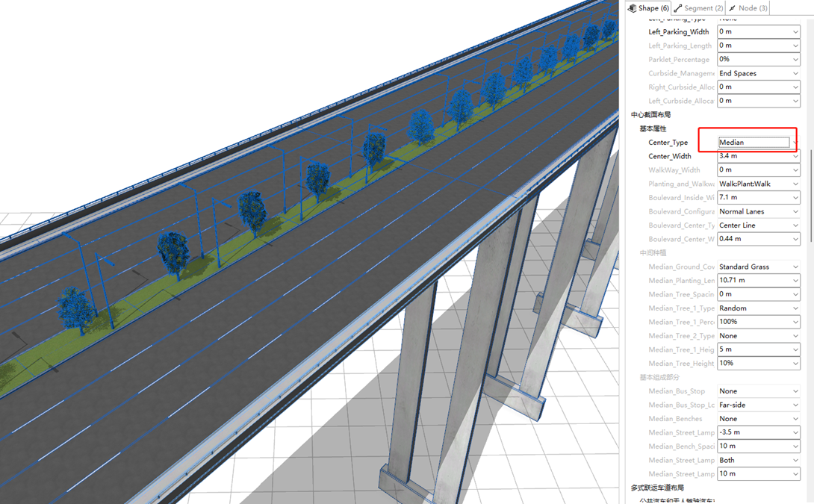Open the Center Line dropdown

click(x=759, y=225)
